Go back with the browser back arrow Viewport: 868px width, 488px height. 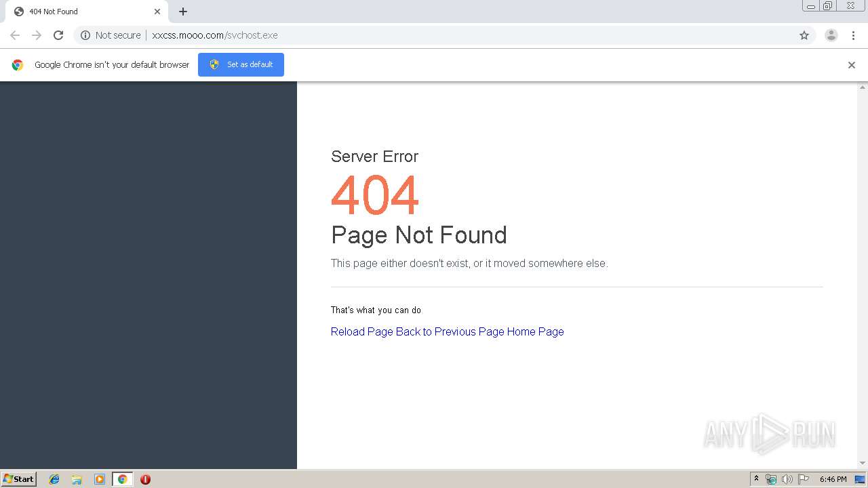[x=15, y=35]
